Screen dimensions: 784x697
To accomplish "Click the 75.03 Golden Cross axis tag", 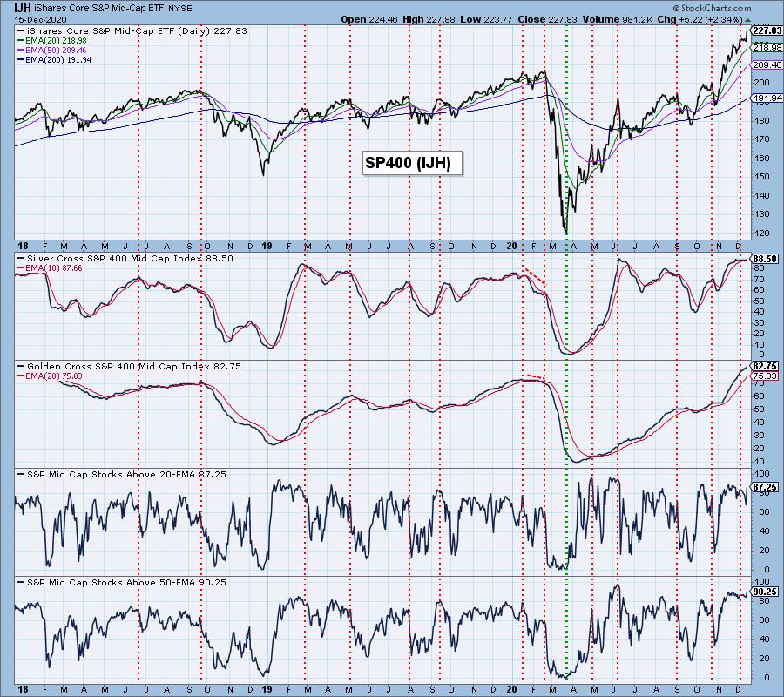I will [x=765, y=376].
